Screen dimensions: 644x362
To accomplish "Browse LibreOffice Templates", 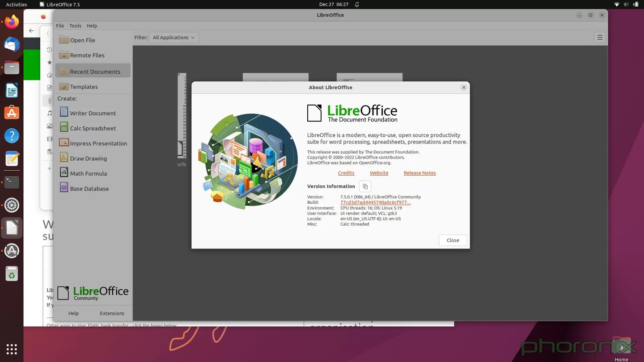I will (x=84, y=87).
